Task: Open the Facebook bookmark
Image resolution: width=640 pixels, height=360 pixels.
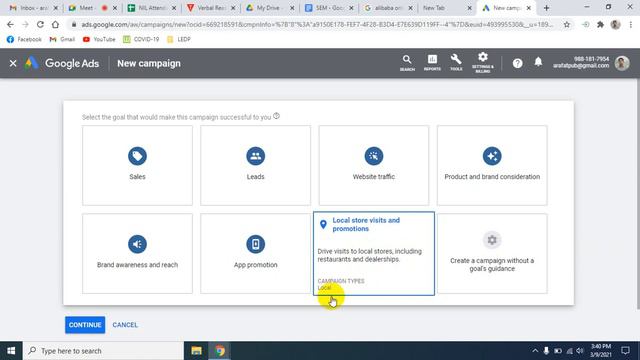Action: coord(24,39)
